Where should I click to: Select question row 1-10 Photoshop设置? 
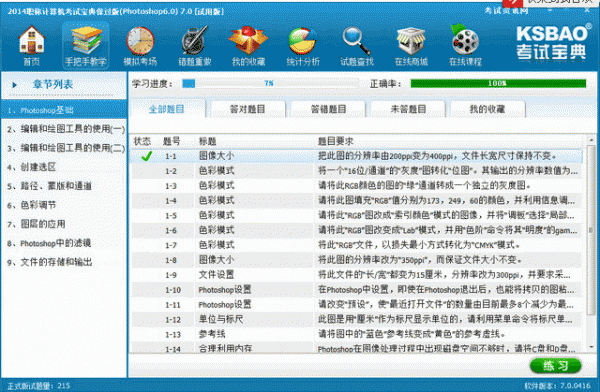(357, 290)
